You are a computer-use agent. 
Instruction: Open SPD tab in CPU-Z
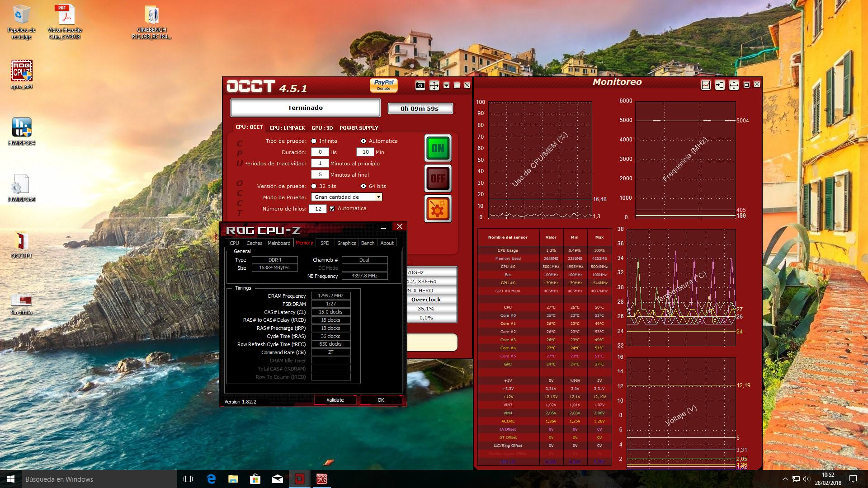pyautogui.click(x=325, y=243)
